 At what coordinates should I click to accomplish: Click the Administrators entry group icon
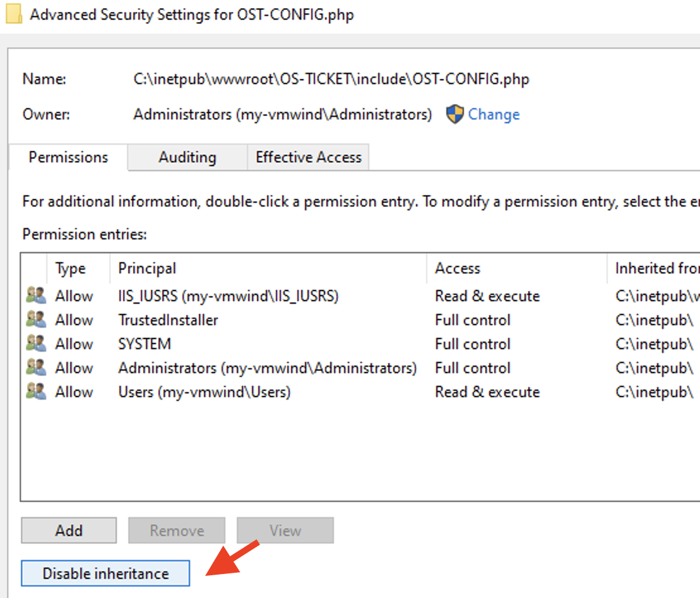coord(36,368)
